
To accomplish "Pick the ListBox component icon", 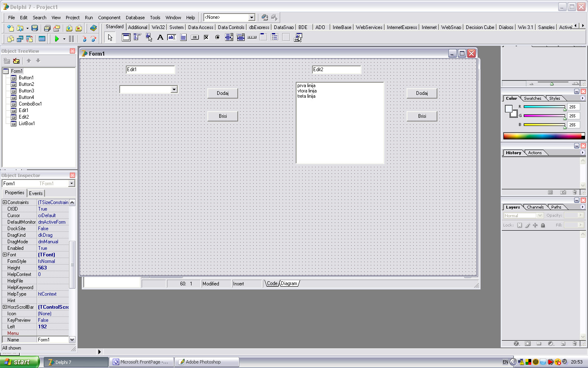I will click(x=229, y=37).
